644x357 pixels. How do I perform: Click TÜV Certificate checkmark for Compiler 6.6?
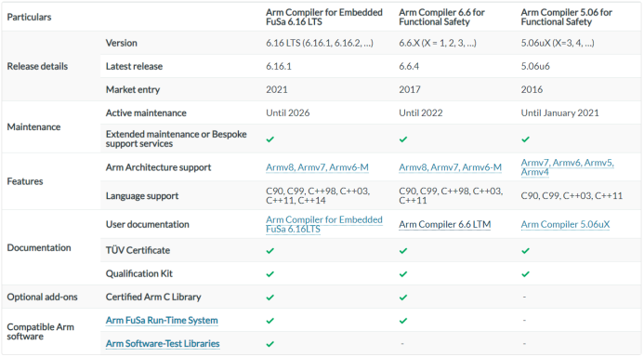click(x=403, y=251)
